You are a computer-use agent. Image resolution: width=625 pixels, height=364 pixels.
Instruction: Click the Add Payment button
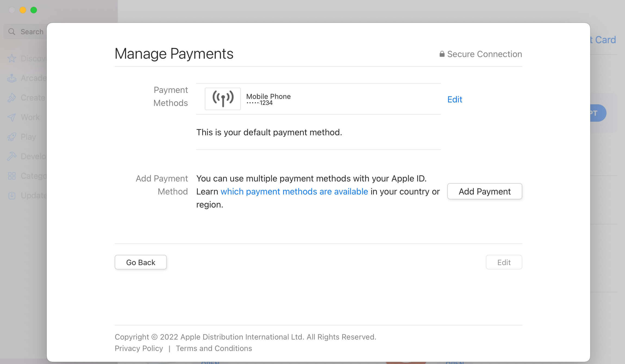pyautogui.click(x=485, y=191)
